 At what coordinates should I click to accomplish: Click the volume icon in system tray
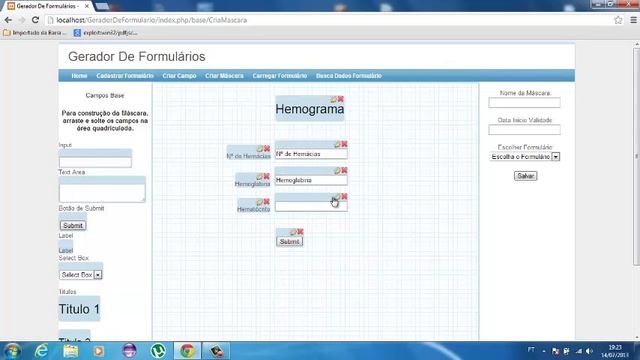(589, 351)
